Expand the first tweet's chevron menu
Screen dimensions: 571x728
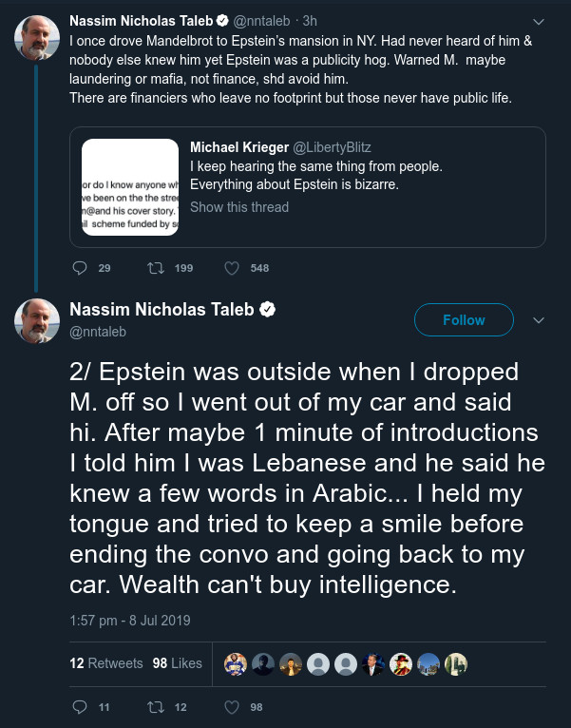point(539,21)
